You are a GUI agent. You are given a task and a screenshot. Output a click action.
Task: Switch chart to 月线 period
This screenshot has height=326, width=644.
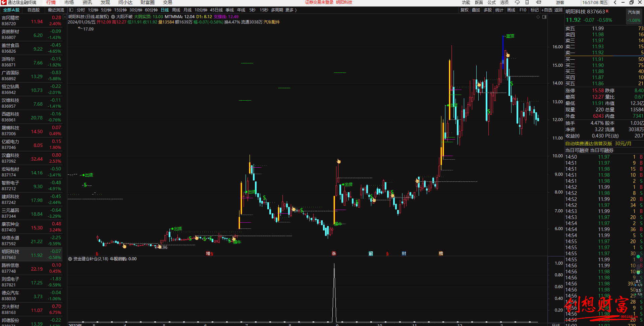187,10
